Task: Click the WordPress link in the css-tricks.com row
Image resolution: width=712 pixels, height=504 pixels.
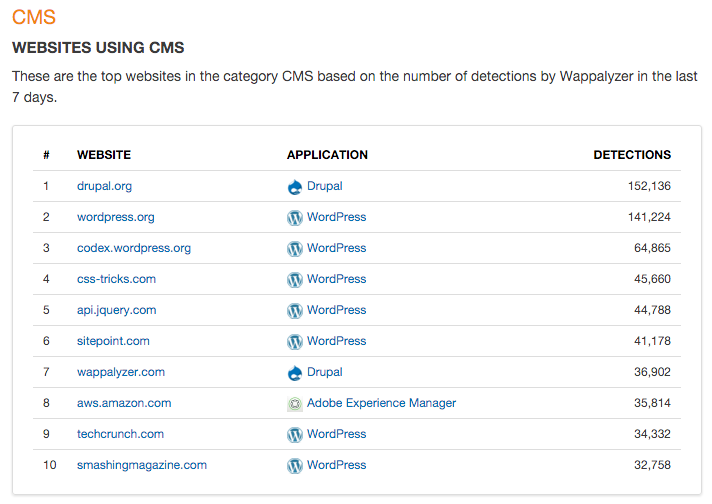Action: (x=336, y=279)
